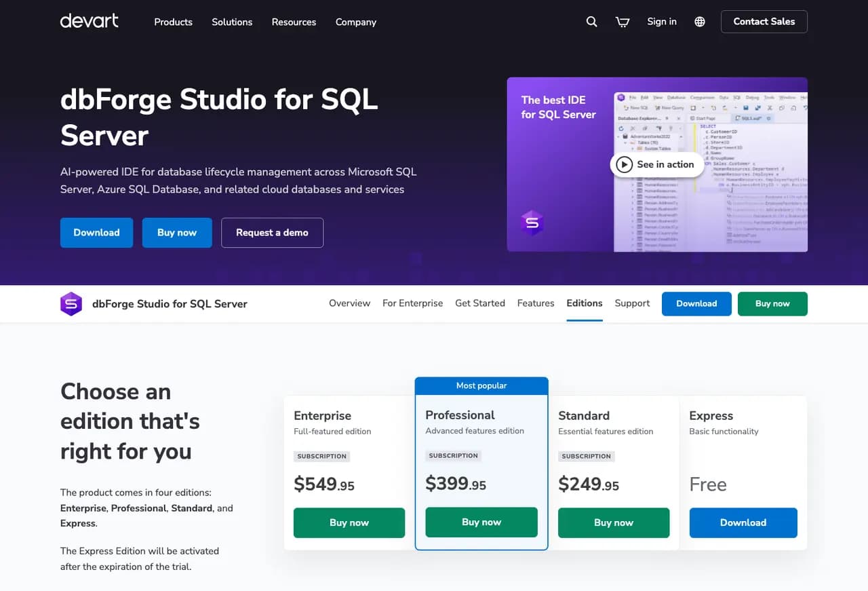Click the Enterprise edition title
Image resolution: width=868 pixels, height=591 pixels.
point(323,415)
